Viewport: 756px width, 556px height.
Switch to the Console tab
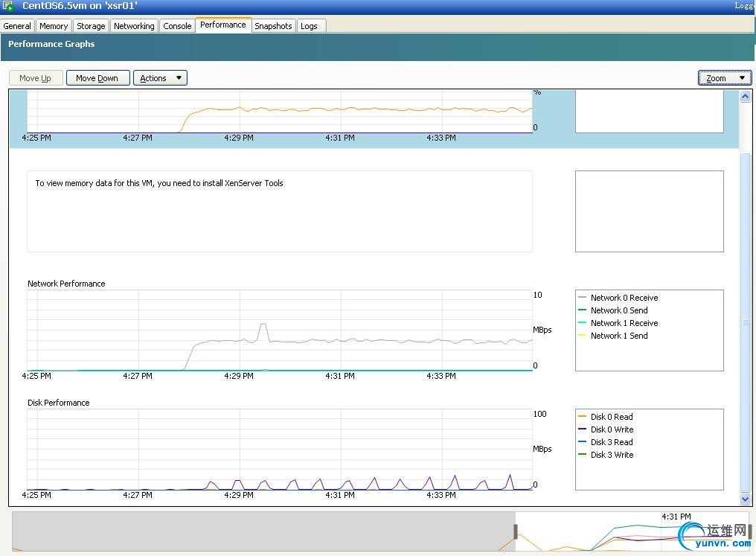click(x=177, y=26)
